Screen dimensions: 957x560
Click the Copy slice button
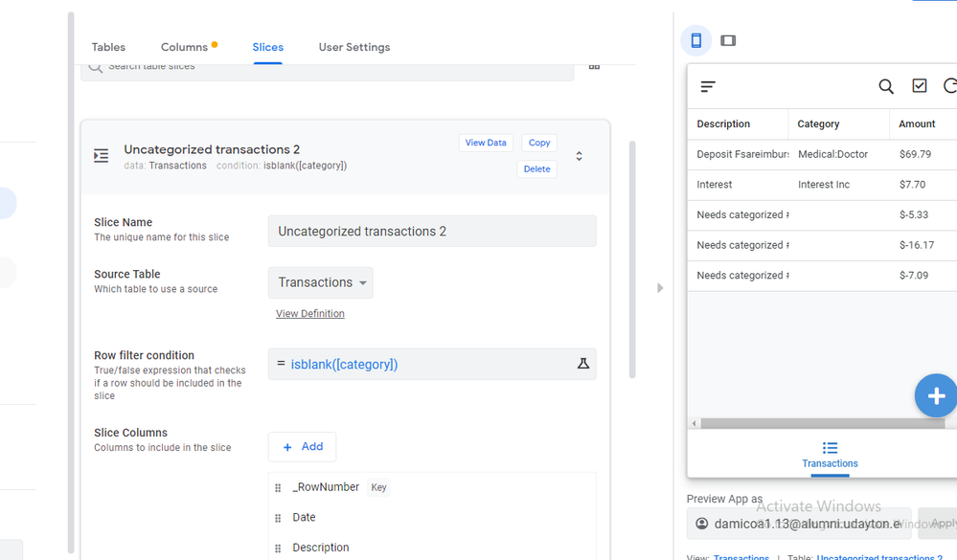(x=539, y=143)
